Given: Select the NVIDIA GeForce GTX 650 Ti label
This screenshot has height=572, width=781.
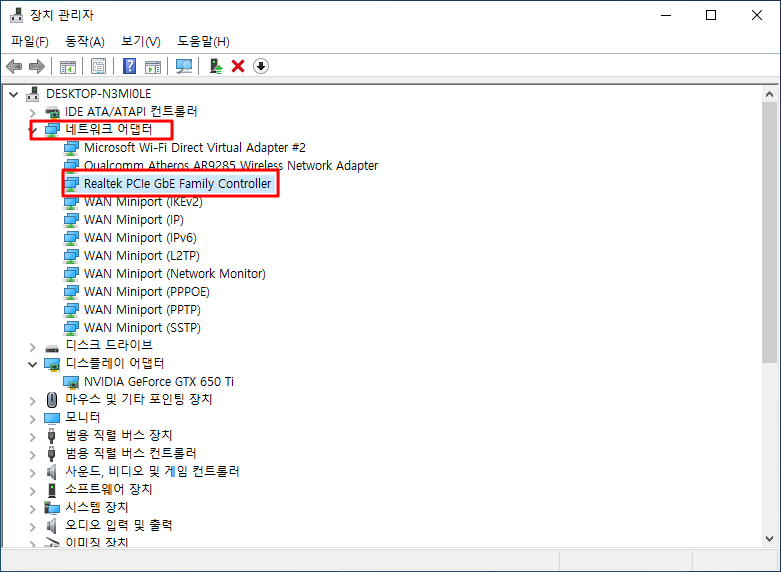Looking at the screenshot, I should pos(159,382).
